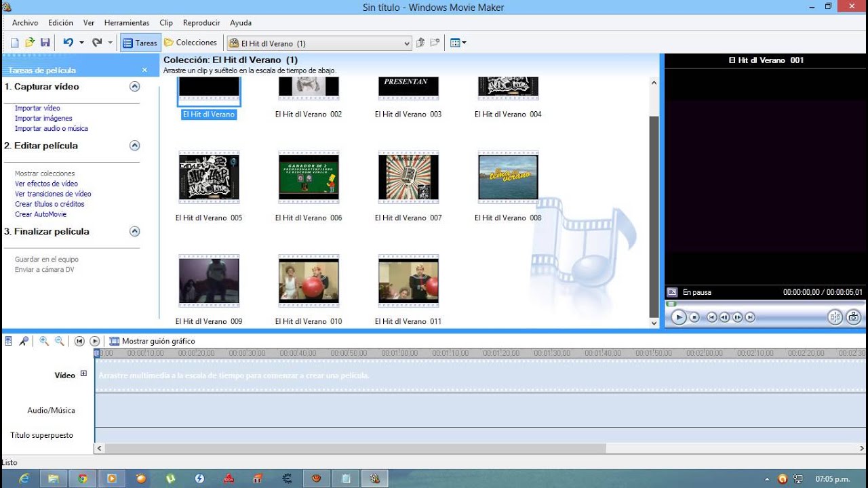Image resolution: width=868 pixels, height=488 pixels.
Task: Zoom out on the timeline
Action: pos(59,341)
